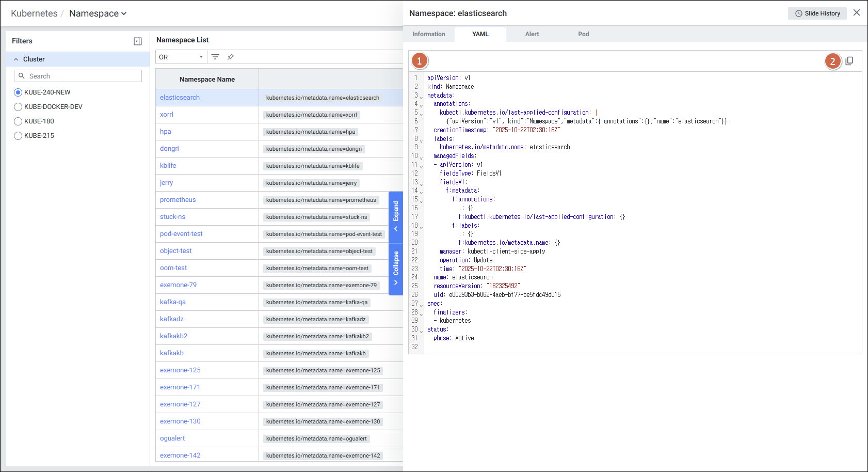Fold the status section at line 30

pyautogui.click(x=422, y=331)
